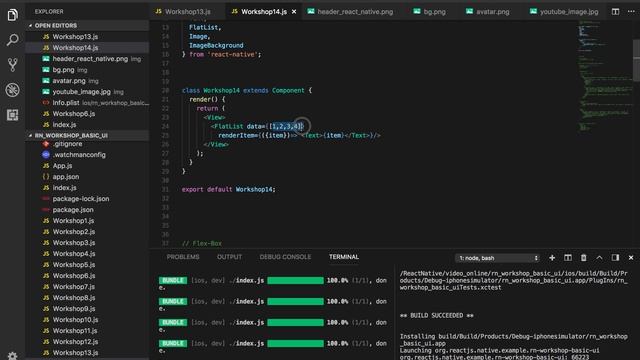The image size is (640, 360).
Task: Move panel to the right side
Action: pos(615,258)
